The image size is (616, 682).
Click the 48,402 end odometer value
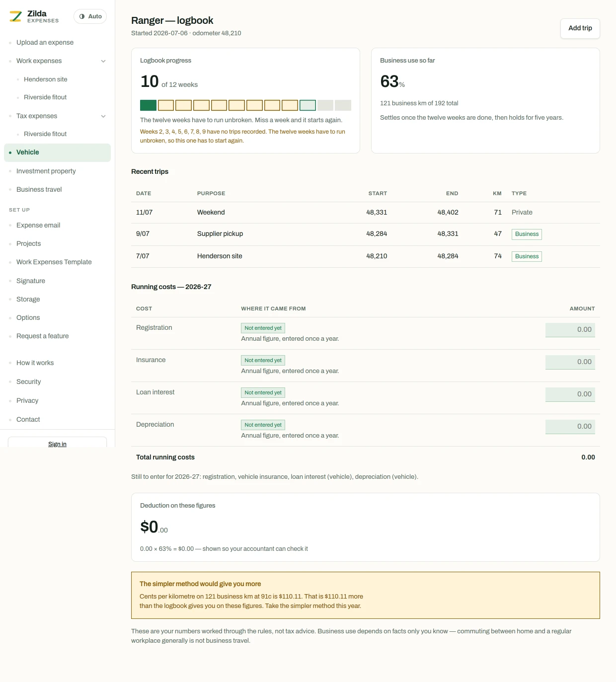(448, 213)
